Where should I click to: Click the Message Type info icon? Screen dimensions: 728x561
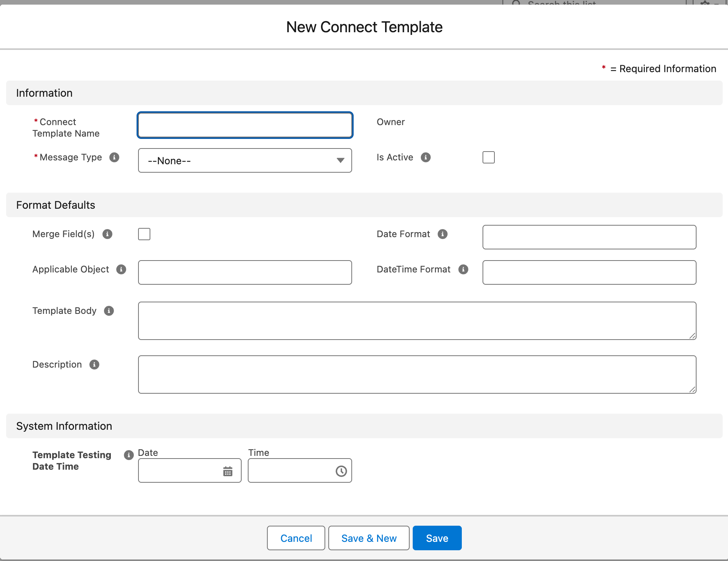pyautogui.click(x=114, y=157)
